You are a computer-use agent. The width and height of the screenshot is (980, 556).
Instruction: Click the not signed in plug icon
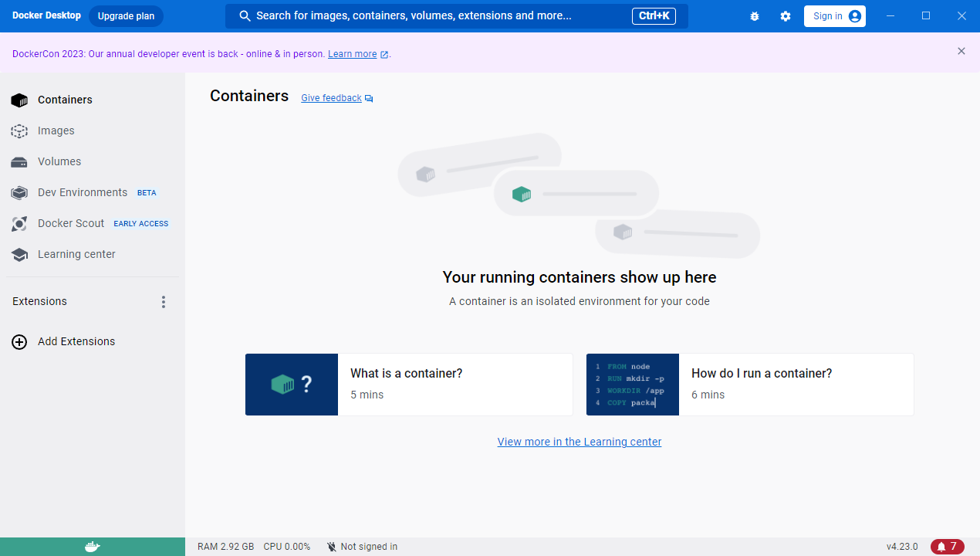(x=332, y=547)
